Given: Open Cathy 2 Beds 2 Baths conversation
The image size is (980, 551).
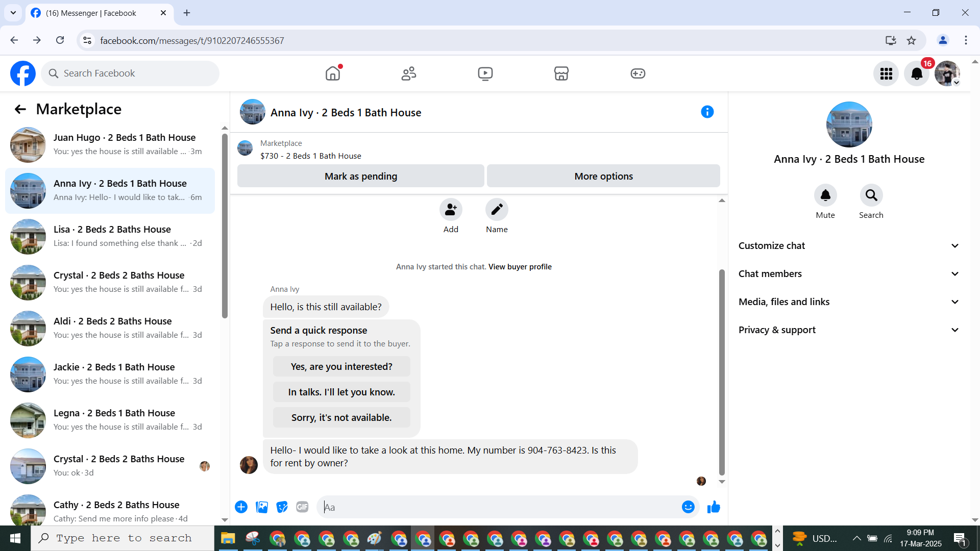Looking at the screenshot, I should [x=110, y=511].
